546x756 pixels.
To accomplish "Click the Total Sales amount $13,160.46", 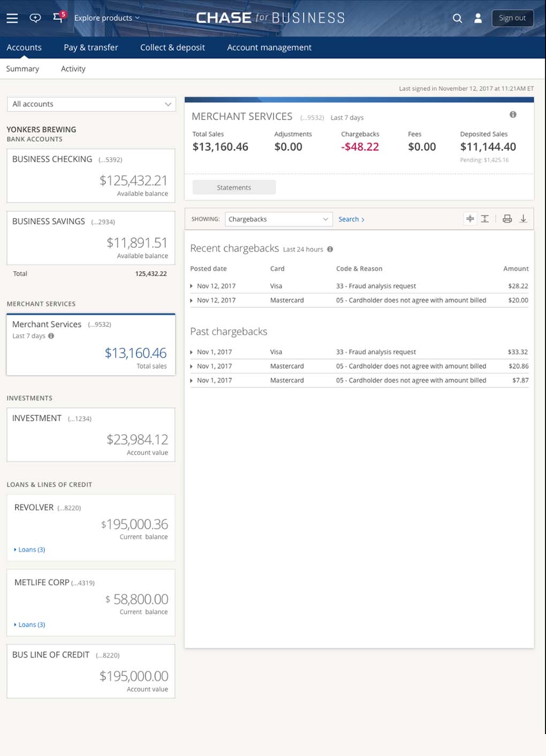I will [220, 147].
